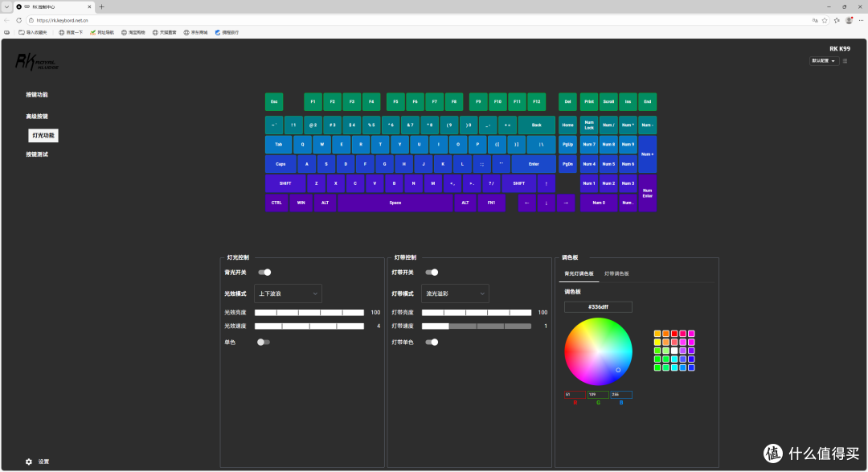This screenshot has width=868, height=472.
Task: Select the Tab key
Action: tap(278, 145)
